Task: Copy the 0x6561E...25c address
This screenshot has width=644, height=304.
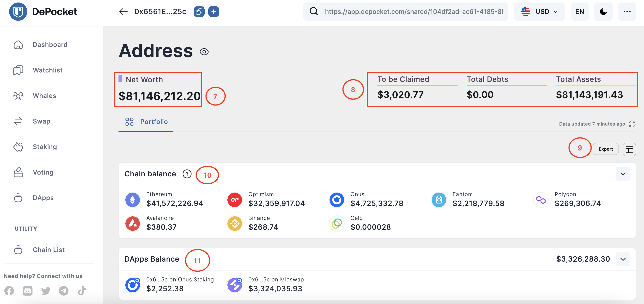Action: tap(199, 12)
